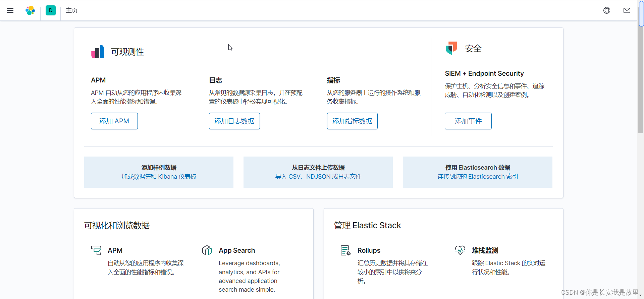
Task: Click the 管理 Elastic Stack heading
Action: point(367,226)
